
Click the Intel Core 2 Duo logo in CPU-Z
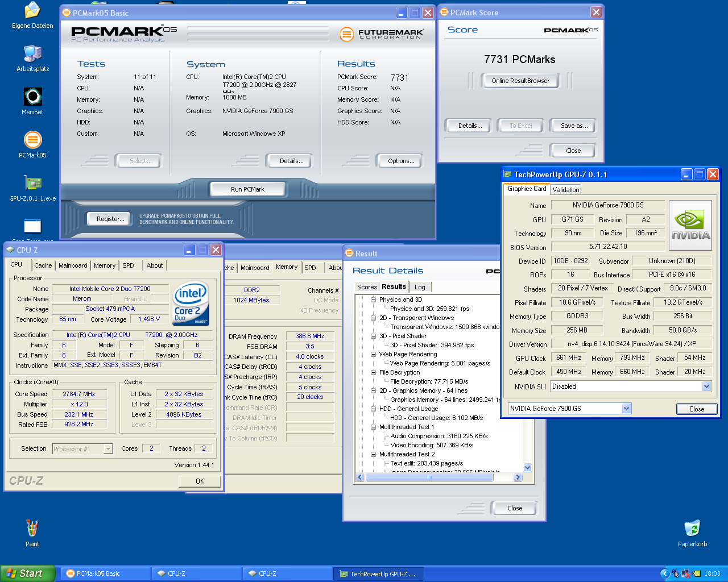[x=191, y=304]
